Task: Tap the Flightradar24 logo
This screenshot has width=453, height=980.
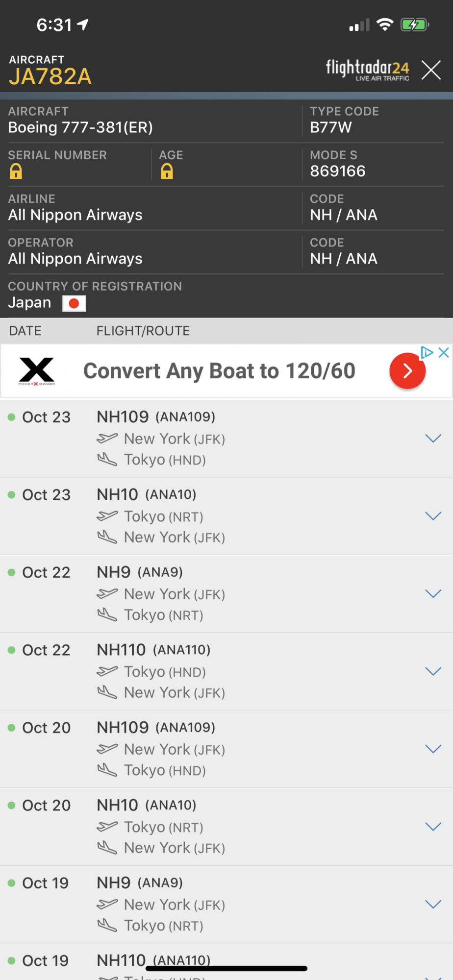Action: click(368, 70)
